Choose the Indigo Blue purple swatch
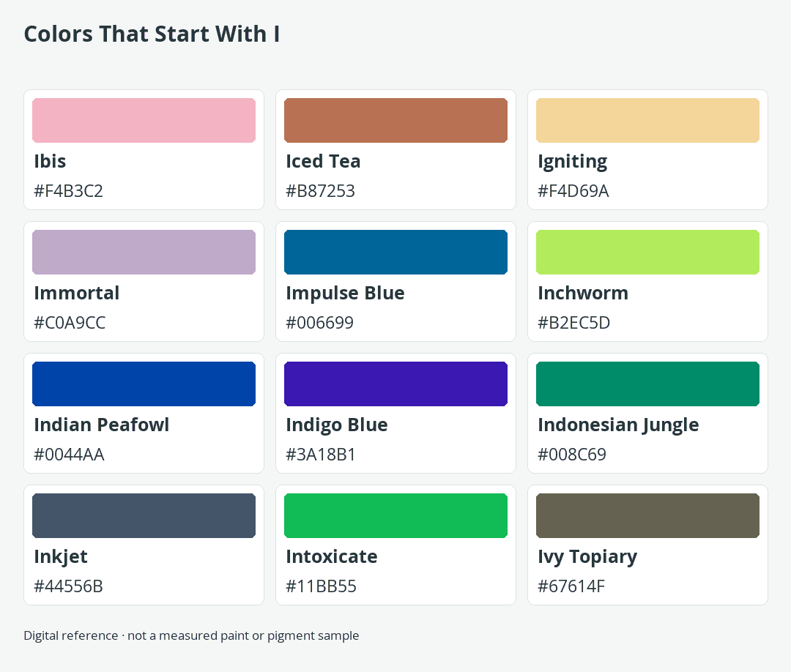791x672 pixels. 395,384
